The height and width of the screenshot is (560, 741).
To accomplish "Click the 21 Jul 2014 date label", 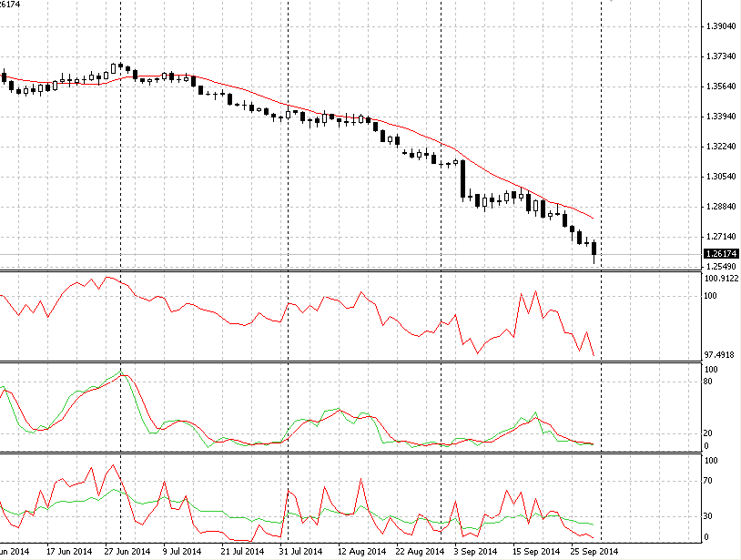I will 242,552.
